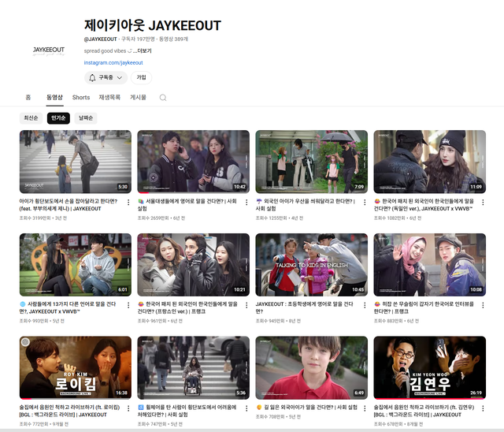Screen dimensions: 504x432
Task: Click the 구독자 197만명 subscriber count
Action: 138,39
